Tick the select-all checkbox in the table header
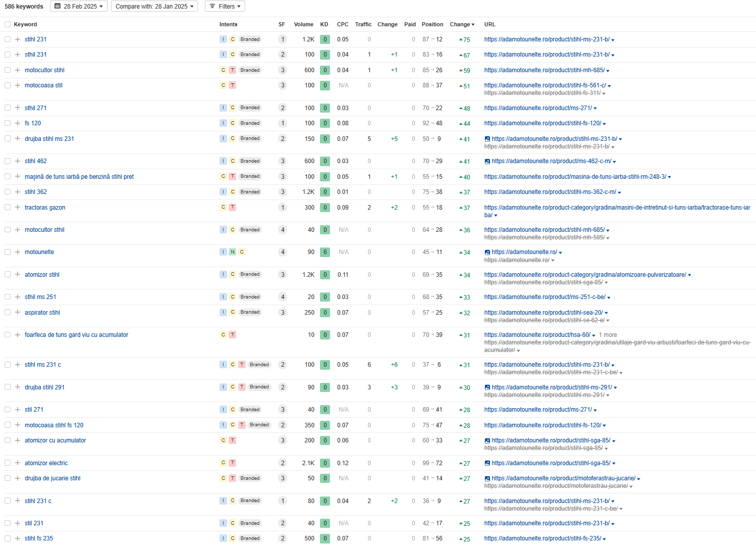The width and height of the screenshot is (756, 545). click(x=8, y=24)
